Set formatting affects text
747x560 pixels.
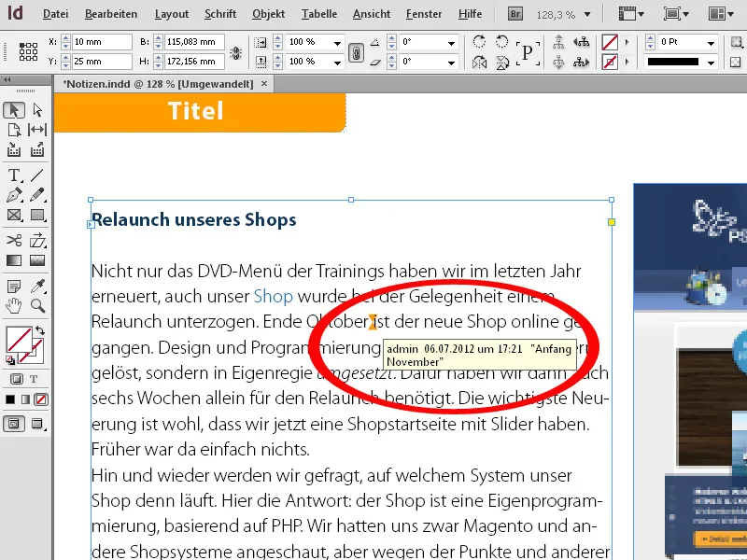pyautogui.click(x=34, y=379)
